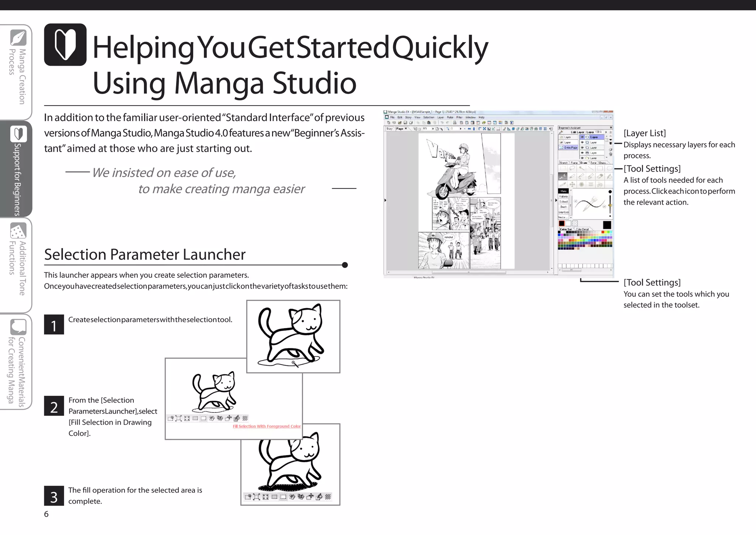Screen dimensions: 756x535
Task: Select the lasso selection tool
Action: pos(572,168)
